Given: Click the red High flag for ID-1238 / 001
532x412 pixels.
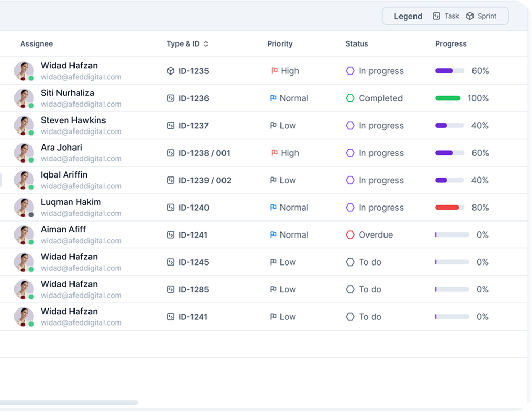Looking at the screenshot, I should [274, 153].
